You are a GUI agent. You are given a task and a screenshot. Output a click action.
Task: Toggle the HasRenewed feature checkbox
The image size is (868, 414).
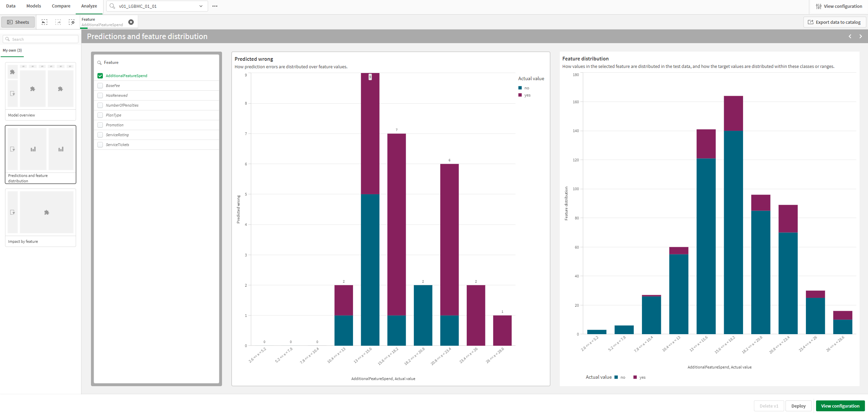(x=100, y=95)
